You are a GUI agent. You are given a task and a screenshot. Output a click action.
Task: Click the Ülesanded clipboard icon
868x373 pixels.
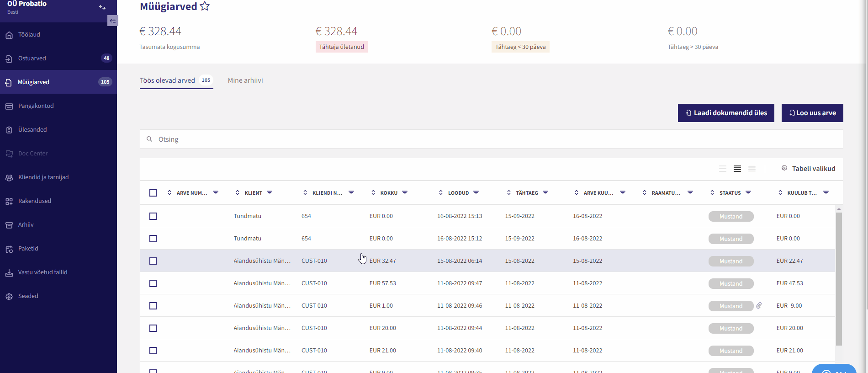(x=9, y=130)
